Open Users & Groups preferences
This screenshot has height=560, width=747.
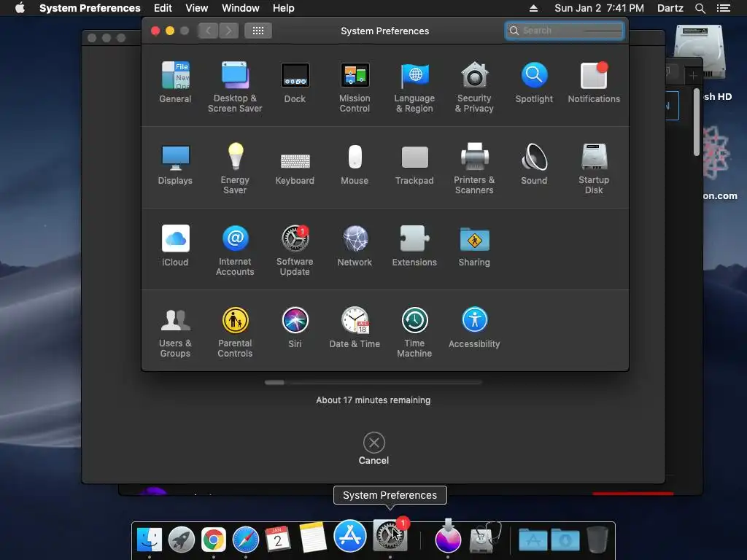[x=175, y=332]
